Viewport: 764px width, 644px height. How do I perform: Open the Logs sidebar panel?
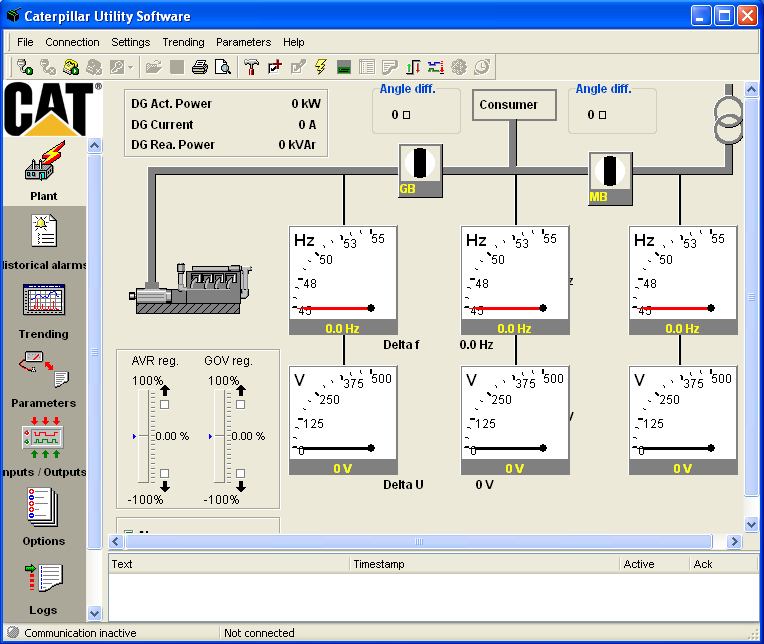(43, 589)
